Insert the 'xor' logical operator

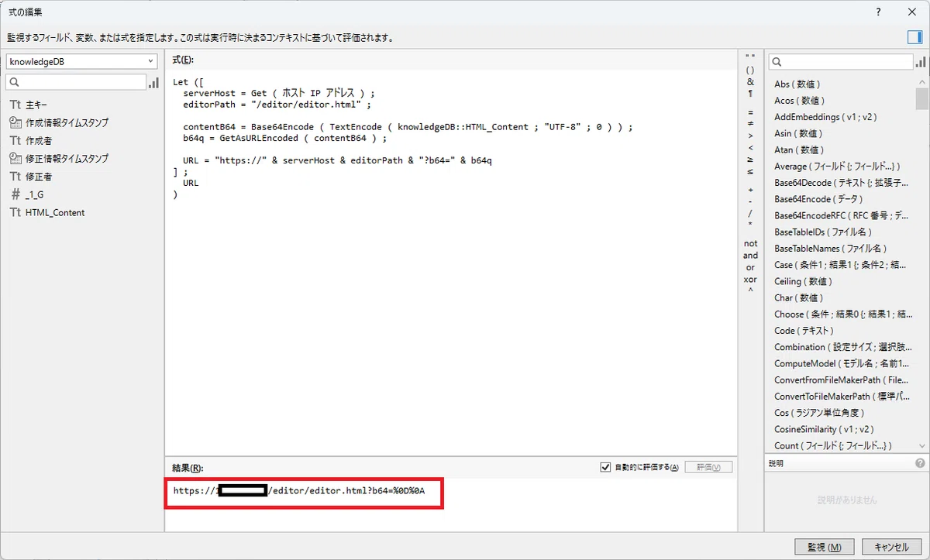pyautogui.click(x=750, y=280)
